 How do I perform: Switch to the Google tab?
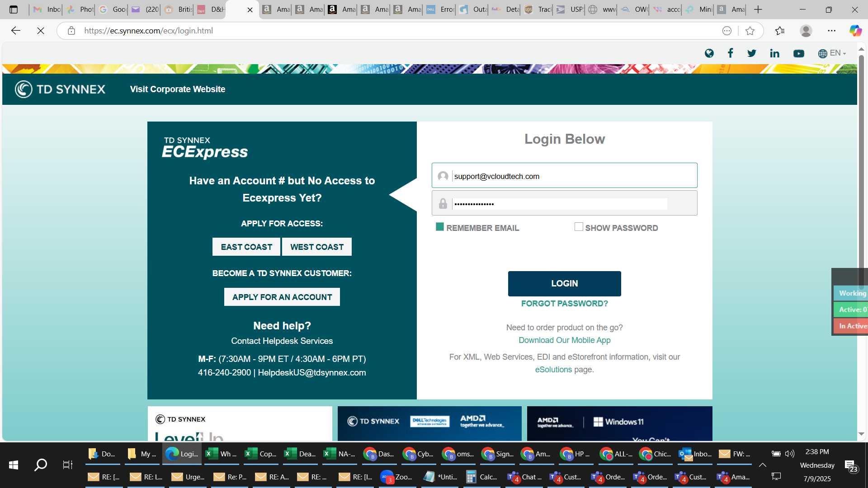[x=113, y=9]
